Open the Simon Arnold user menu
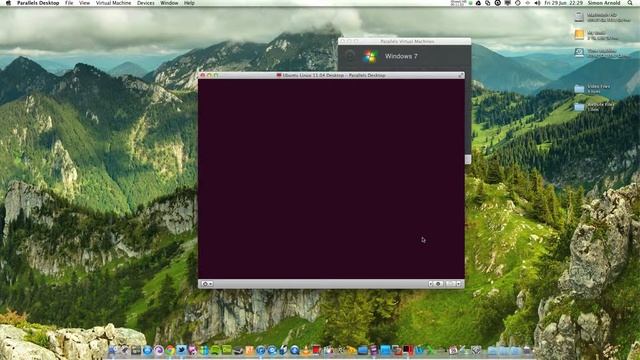 pos(604,3)
